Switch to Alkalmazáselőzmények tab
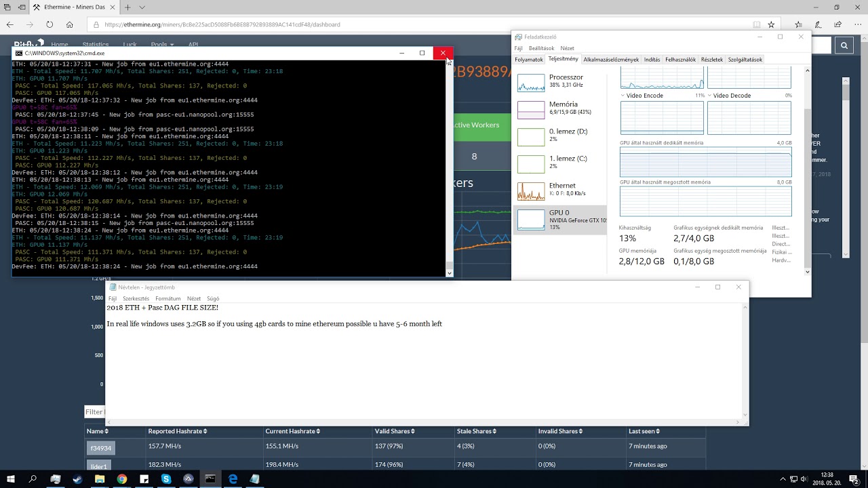The width and height of the screenshot is (868, 488). [x=611, y=60]
